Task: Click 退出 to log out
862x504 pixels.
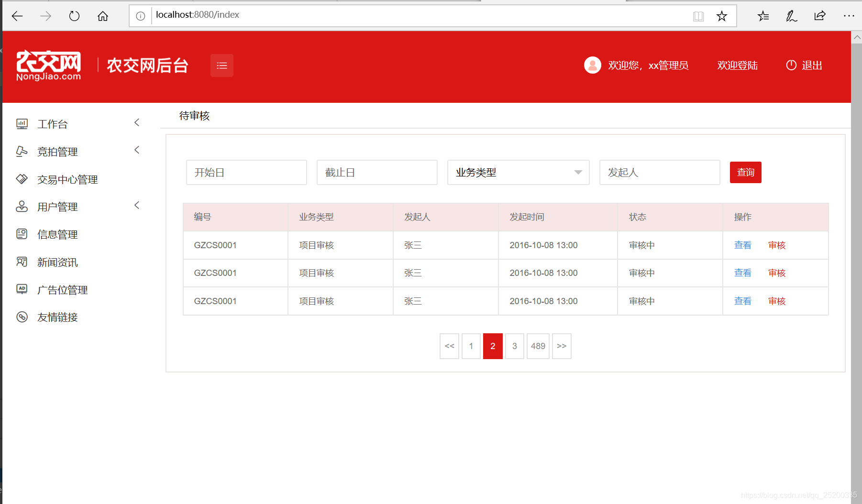Action: click(812, 66)
